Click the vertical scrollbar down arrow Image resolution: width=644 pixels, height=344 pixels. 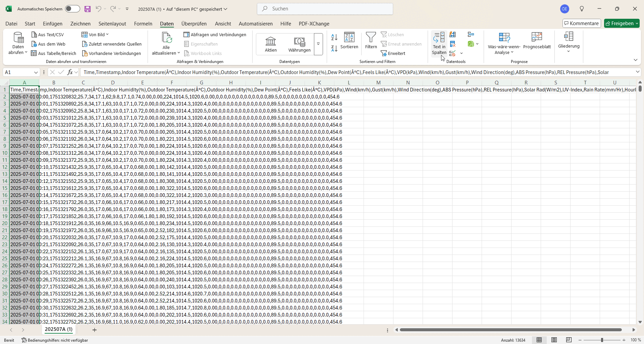[x=640, y=322]
